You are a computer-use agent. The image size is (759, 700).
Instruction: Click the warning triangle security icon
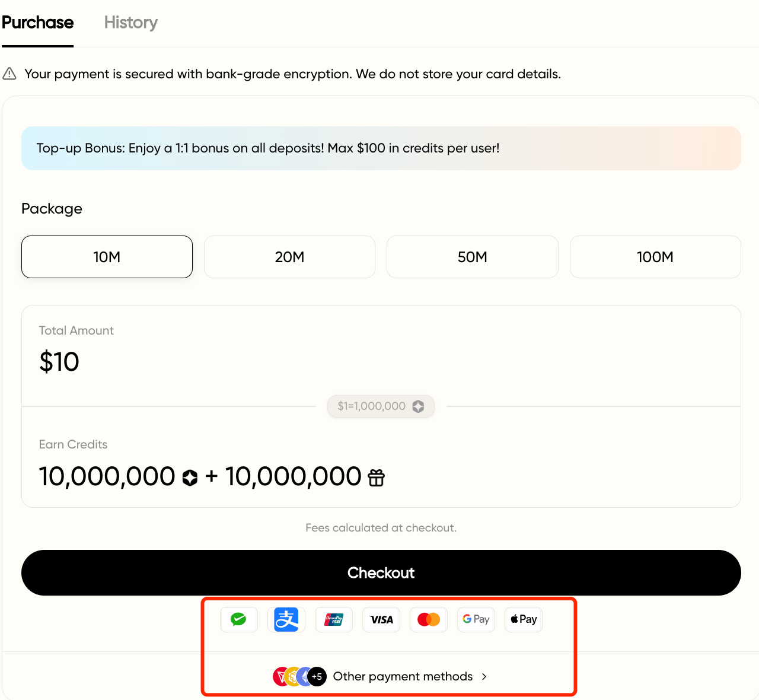pos(9,74)
